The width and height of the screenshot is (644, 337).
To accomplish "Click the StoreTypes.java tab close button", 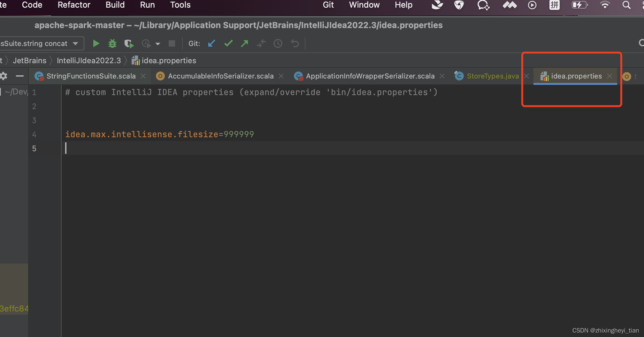I will pyautogui.click(x=526, y=76).
